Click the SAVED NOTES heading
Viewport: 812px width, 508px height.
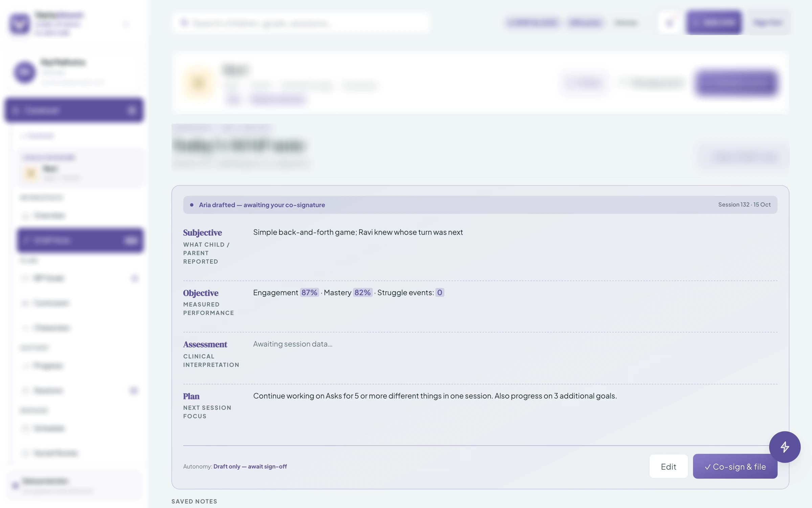coord(194,501)
